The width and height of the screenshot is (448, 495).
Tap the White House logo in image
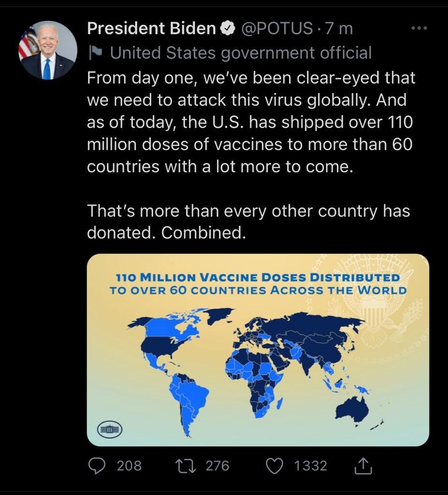[110, 430]
